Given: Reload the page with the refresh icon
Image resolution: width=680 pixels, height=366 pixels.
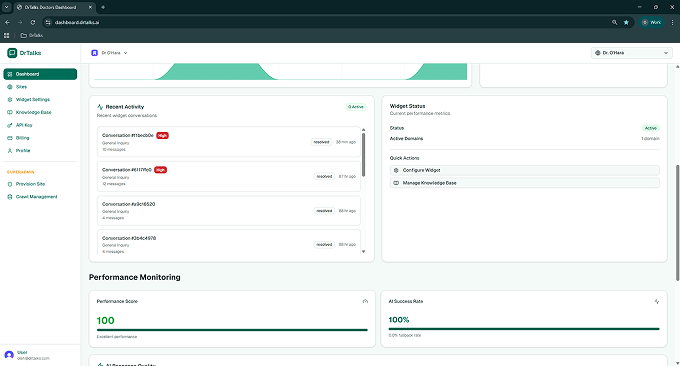Looking at the screenshot, I should pyautogui.click(x=33, y=22).
